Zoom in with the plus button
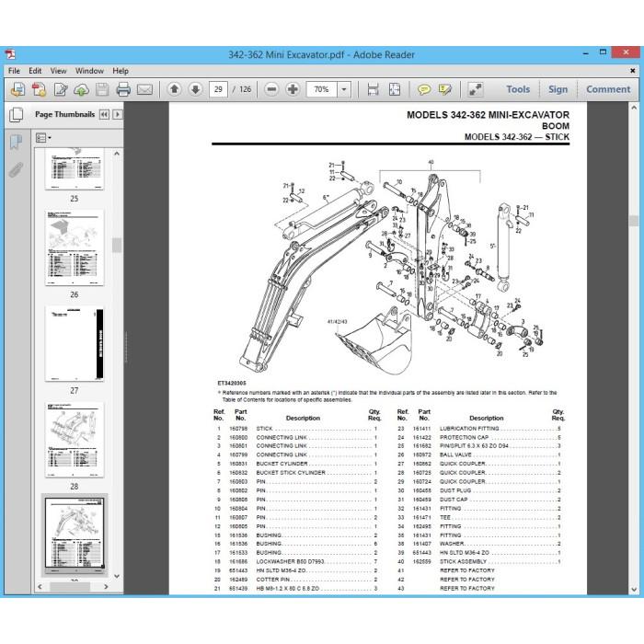This screenshot has height=644, width=644. click(x=293, y=89)
